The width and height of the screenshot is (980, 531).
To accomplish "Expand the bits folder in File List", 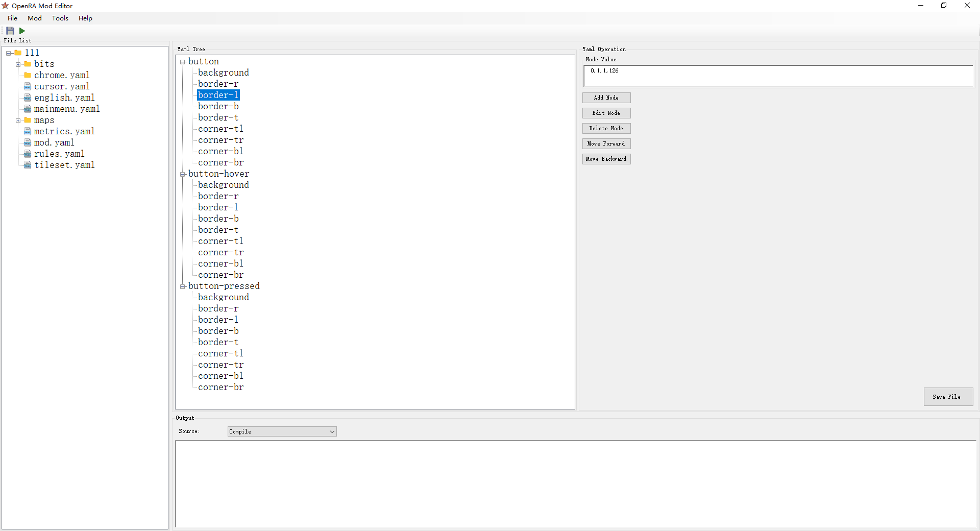I will point(19,64).
